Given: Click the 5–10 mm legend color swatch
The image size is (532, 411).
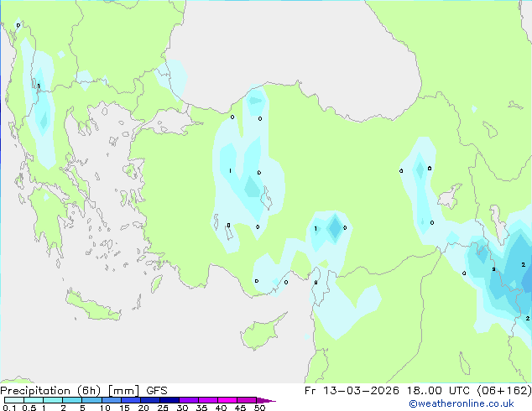Looking at the screenshot, I should [x=91, y=400].
